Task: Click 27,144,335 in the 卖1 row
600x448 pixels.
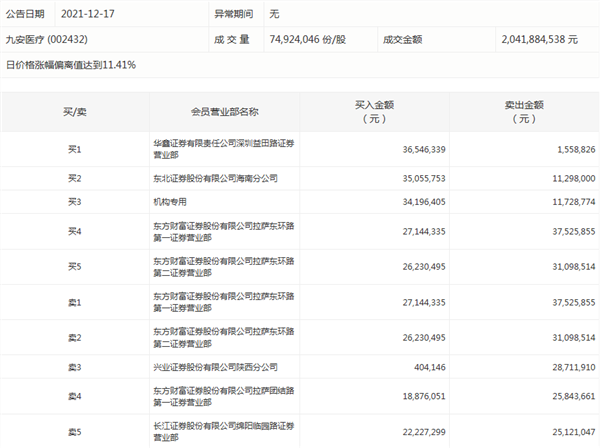Action: 424,303
